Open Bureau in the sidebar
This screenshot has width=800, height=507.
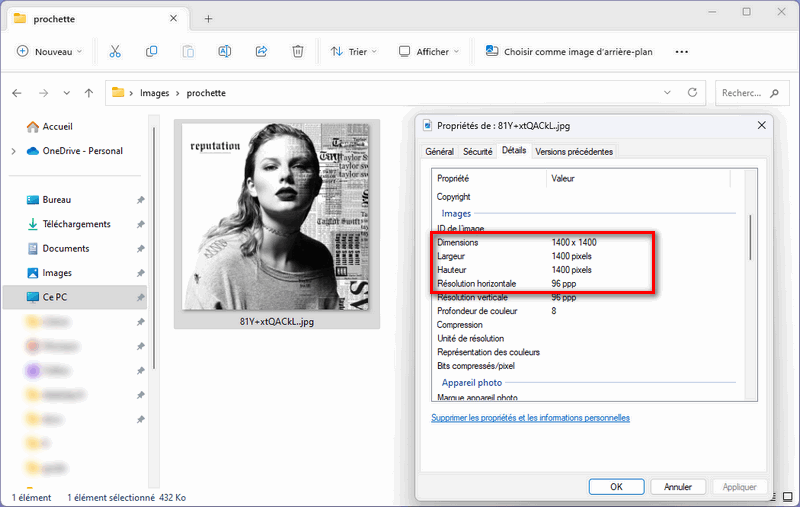(49, 200)
